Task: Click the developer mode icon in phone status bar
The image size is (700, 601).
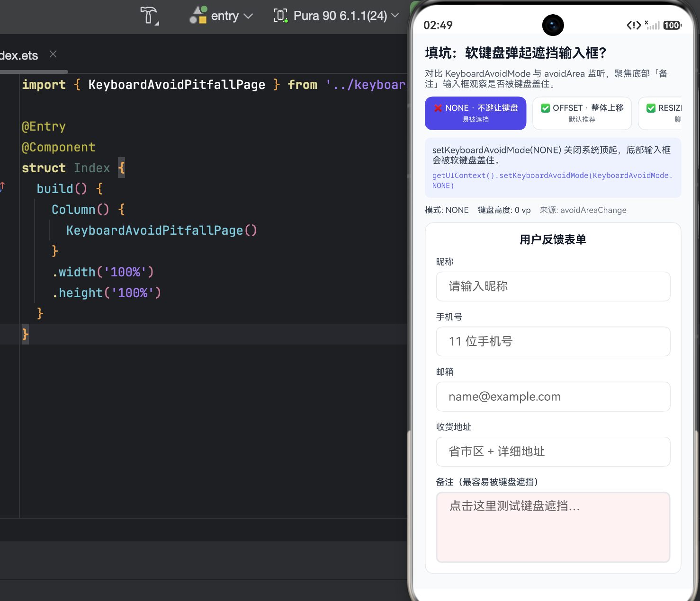Action: [x=634, y=25]
